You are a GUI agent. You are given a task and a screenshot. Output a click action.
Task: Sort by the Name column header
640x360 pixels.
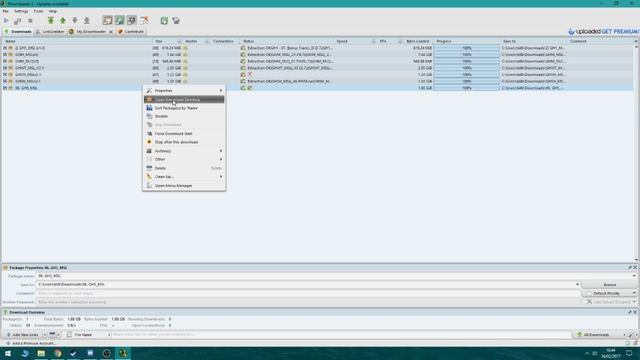(x=78, y=41)
